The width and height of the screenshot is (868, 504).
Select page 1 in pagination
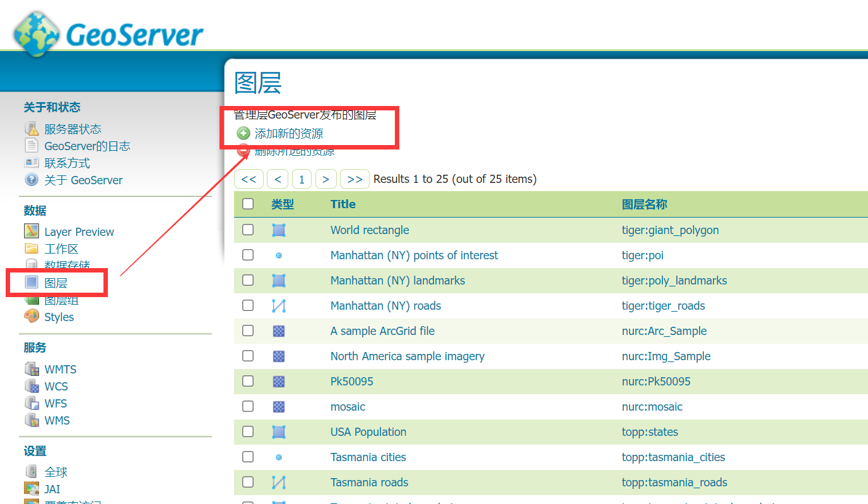(x=302, y=179)
